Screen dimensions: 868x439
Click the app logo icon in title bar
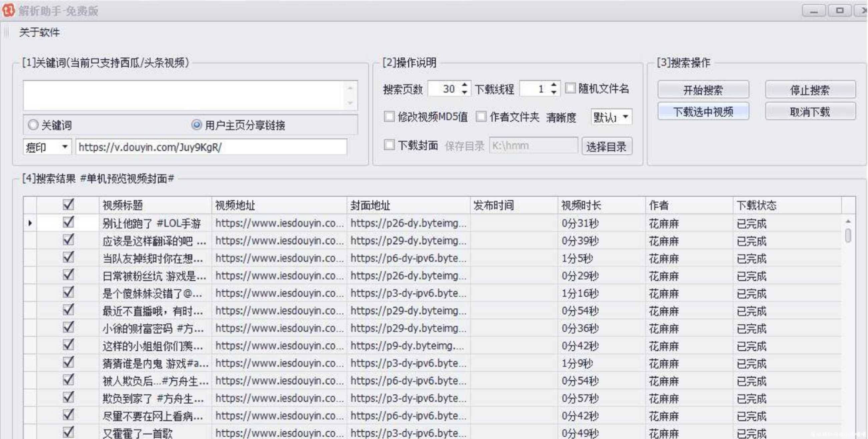[x=9, y=10]
